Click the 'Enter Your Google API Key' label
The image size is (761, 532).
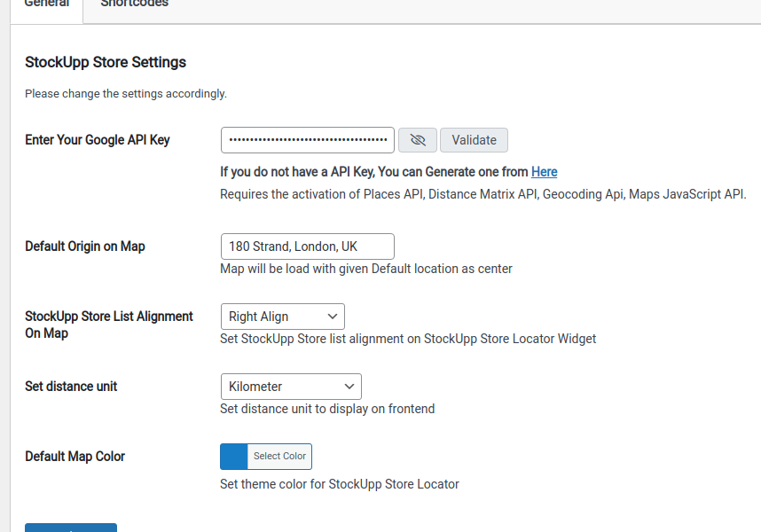coord(98,140)
